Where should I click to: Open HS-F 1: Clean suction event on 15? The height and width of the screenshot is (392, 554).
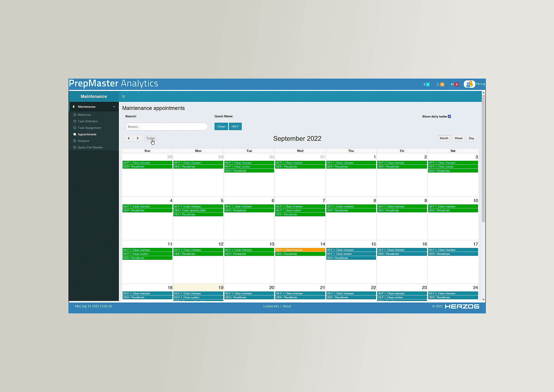tap(351, 254)
